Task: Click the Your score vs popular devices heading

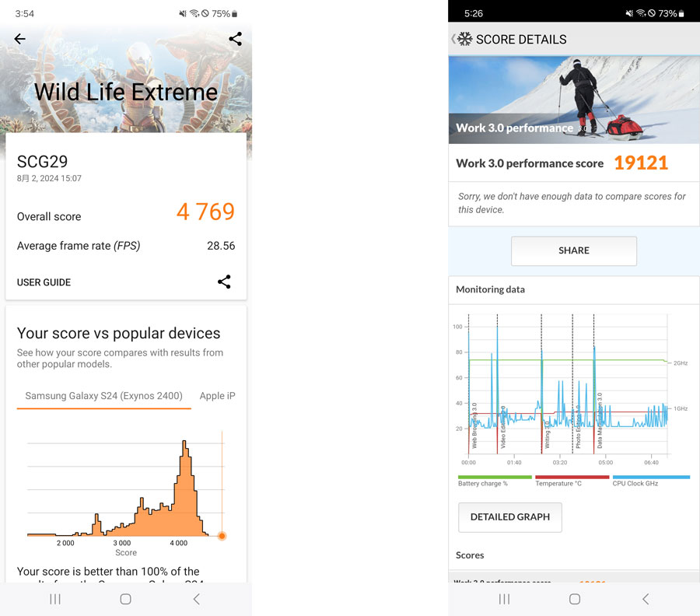Action: click(119, 334)
